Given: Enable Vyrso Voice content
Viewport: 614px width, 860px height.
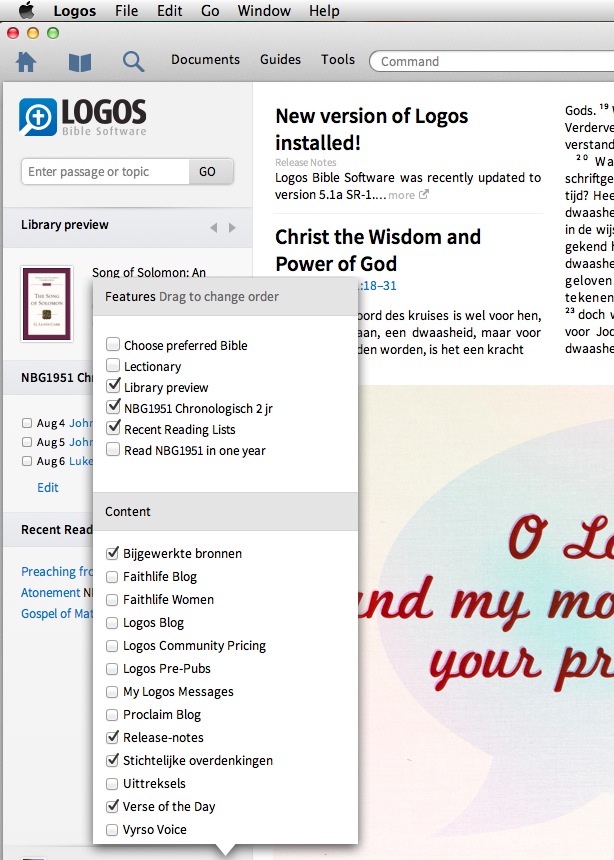Looking at the screenshot, I should pos(112,829).
